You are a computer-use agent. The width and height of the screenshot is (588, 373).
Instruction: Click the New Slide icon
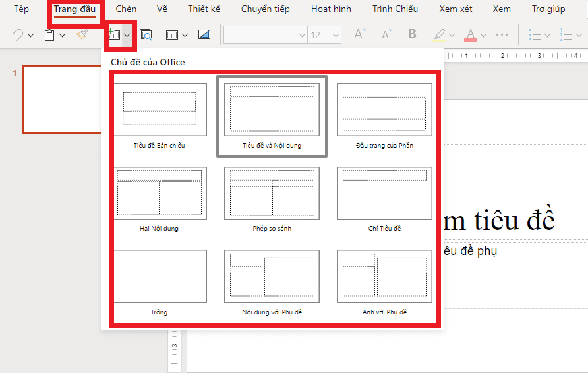click(x=114, y=35)
